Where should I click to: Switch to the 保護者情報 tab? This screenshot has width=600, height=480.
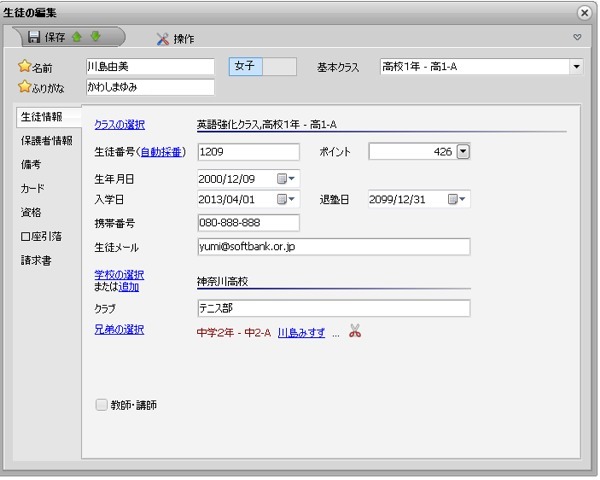point(46,140)
